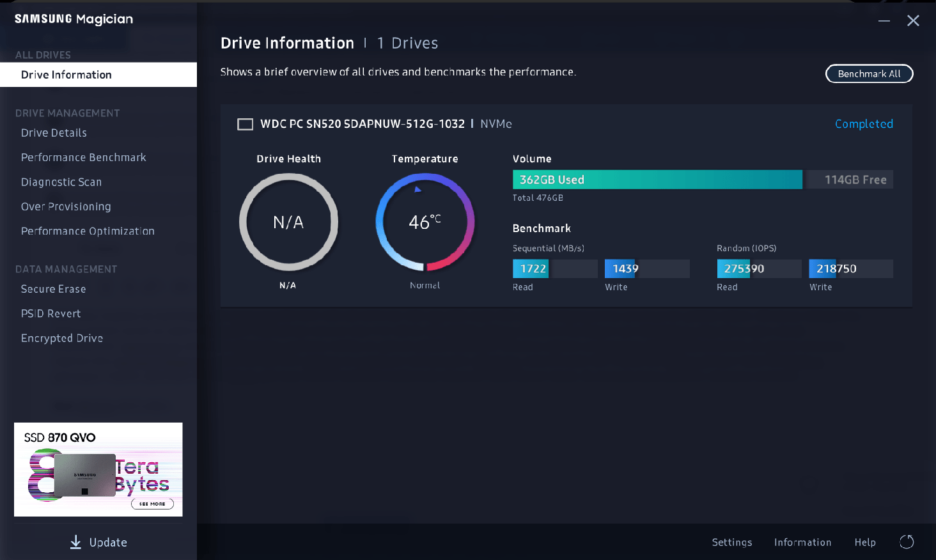936x560 pixels.
Task: Click the Random (IOPS) label
Action: [747, 248]
